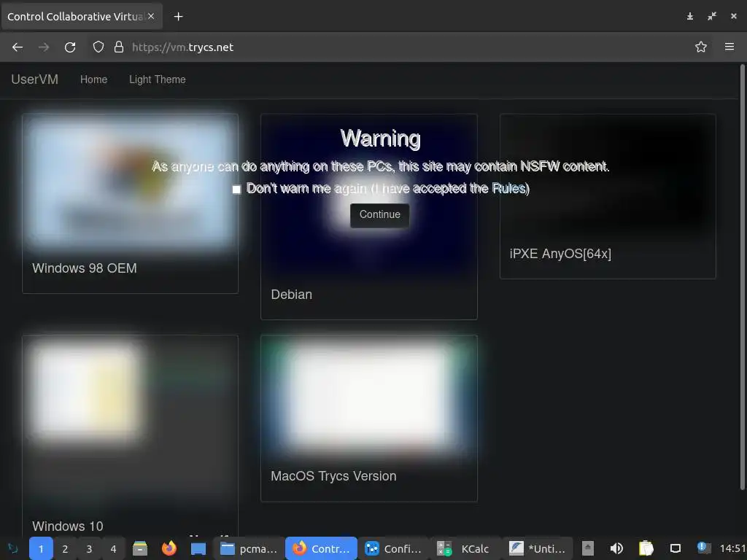Screen dimensions: 747x560
Task: Bookmark this page with the star
Action: pyautogui.click(x=701, y=47)
